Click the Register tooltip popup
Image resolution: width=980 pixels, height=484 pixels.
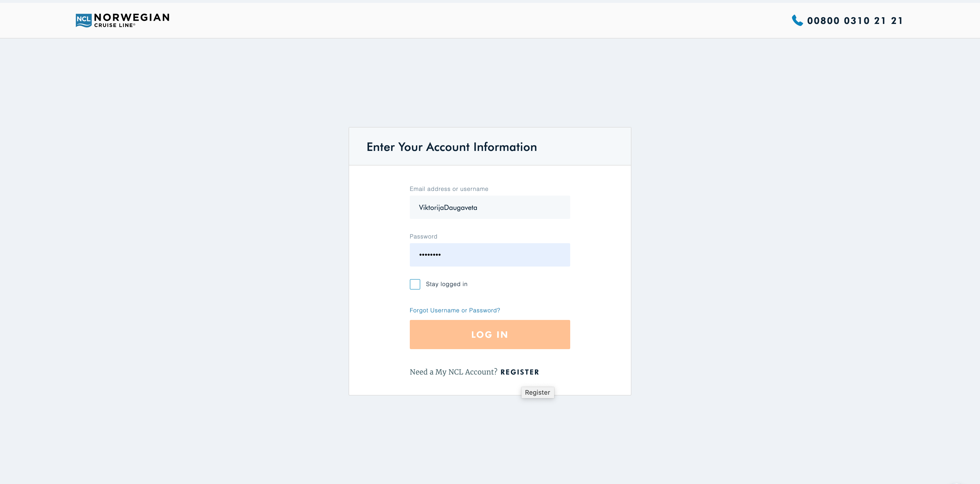point(538,392)
